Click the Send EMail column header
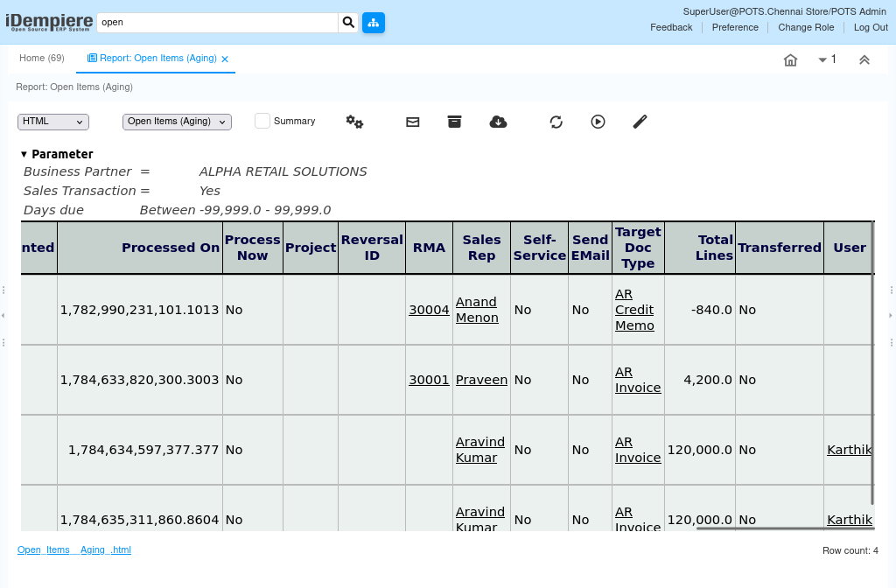This screenshot has height=588, width=896. [x=591, y=248]
